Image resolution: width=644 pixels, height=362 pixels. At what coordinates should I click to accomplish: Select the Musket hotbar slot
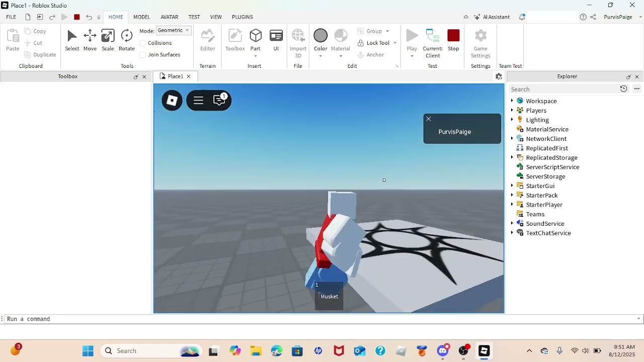coord(329,296)
